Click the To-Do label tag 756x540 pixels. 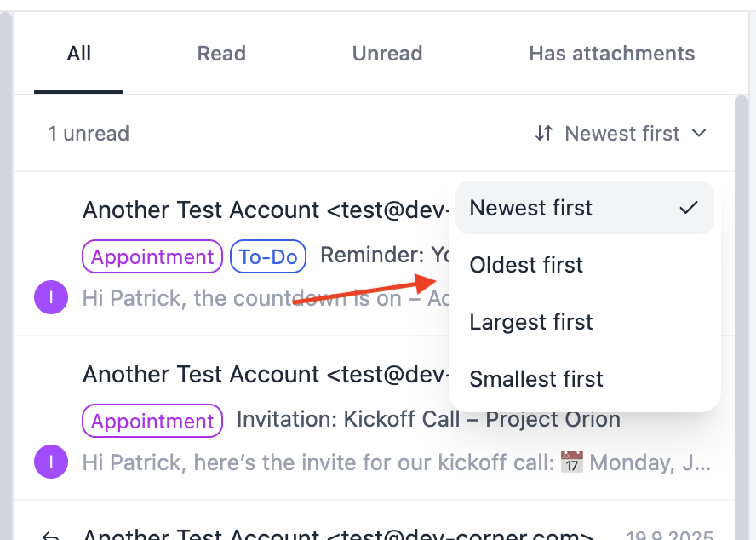[x=268, y=256]
